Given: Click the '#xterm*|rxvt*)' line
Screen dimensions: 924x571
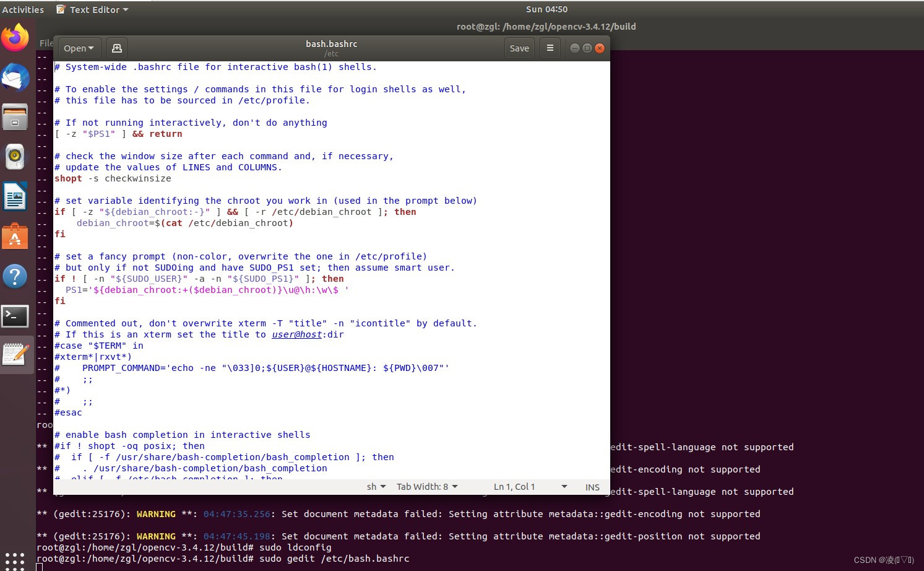Looking at the screenshot, I should pos(93,357).
